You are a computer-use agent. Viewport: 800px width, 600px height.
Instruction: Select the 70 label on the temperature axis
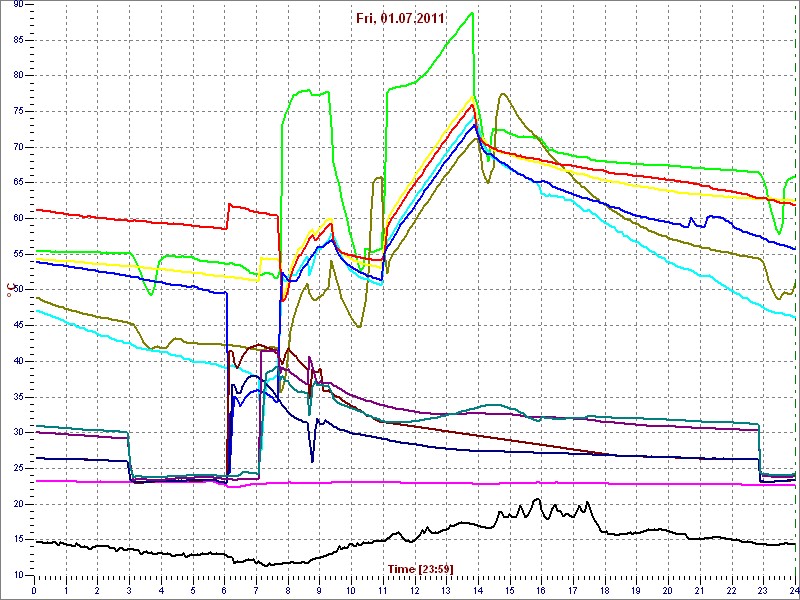(x=18, y=147)
